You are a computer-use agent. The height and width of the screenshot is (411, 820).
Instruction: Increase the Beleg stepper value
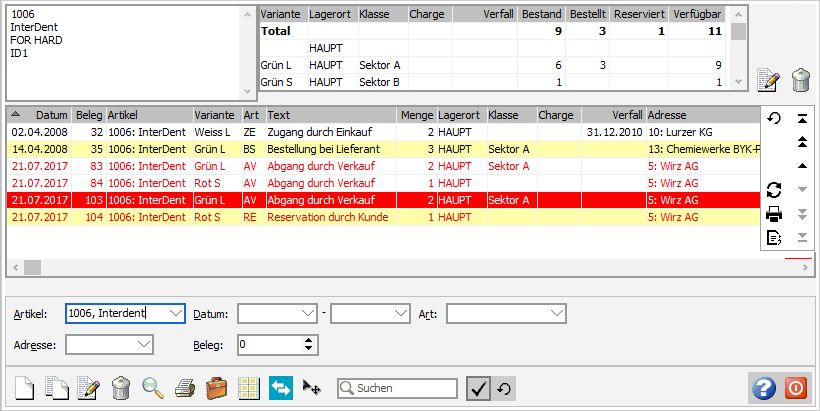click(x=309, y=339)
